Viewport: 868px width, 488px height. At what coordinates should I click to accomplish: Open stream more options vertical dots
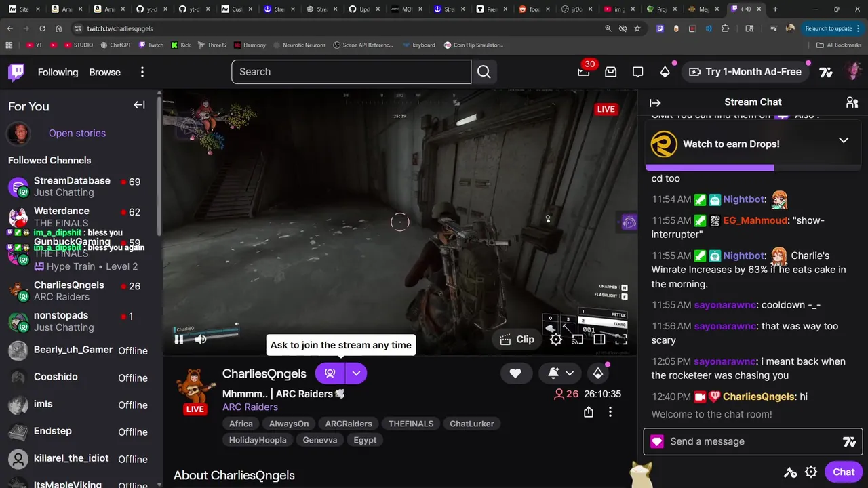click(610, 412)
